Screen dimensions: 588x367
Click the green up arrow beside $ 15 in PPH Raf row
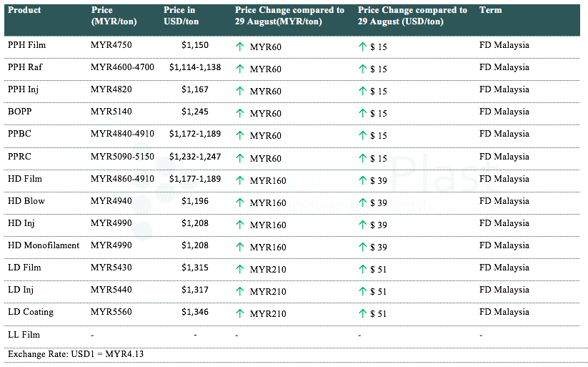coord(363,69)
